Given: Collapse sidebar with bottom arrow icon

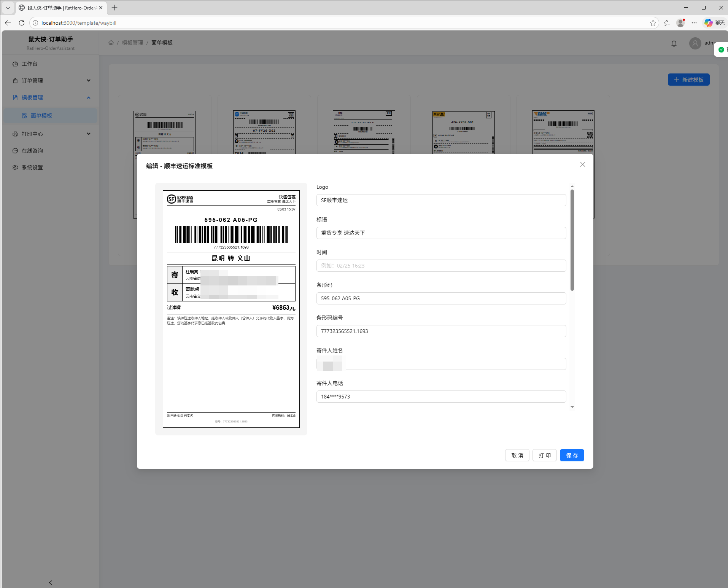Looking at the screenshot, I should (50, 582).
